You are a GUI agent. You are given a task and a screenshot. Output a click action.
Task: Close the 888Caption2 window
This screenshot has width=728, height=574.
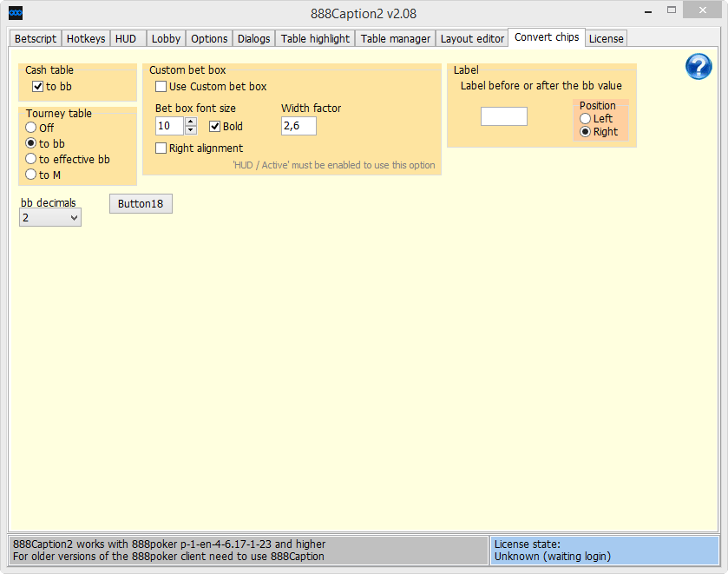(703, 10)
